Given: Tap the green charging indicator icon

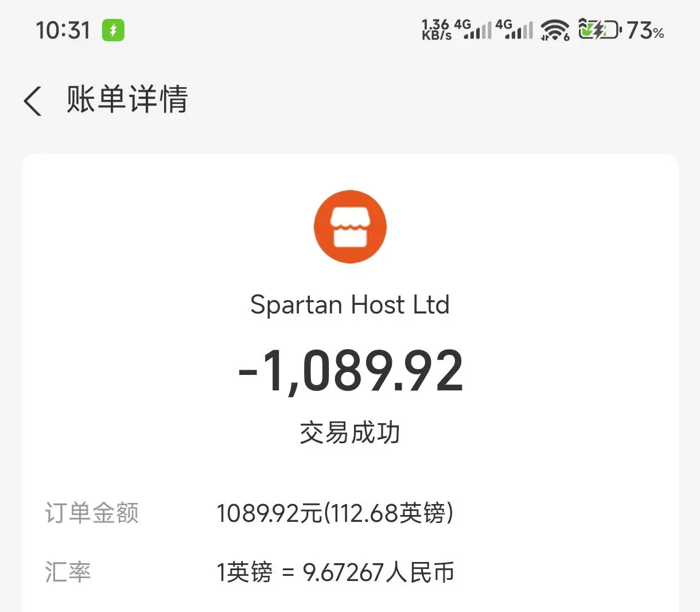Looking at the screenshot, I should click(x=113, y=30).
